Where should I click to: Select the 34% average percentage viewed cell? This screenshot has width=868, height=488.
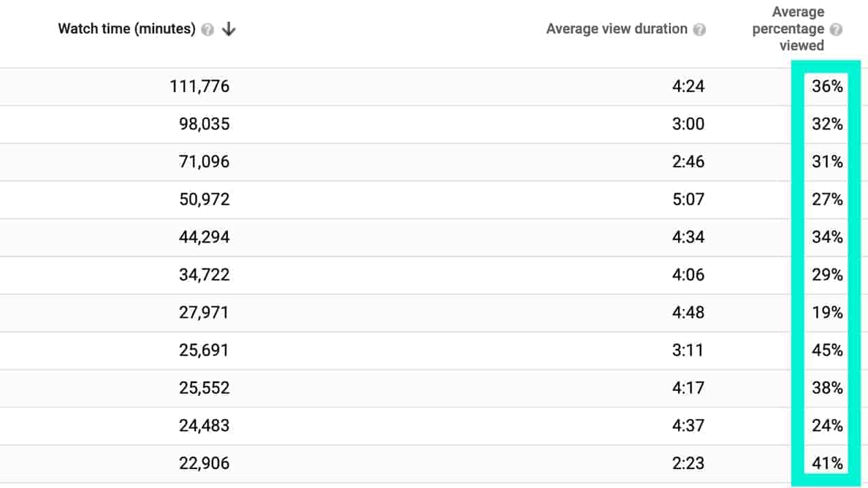827,237
